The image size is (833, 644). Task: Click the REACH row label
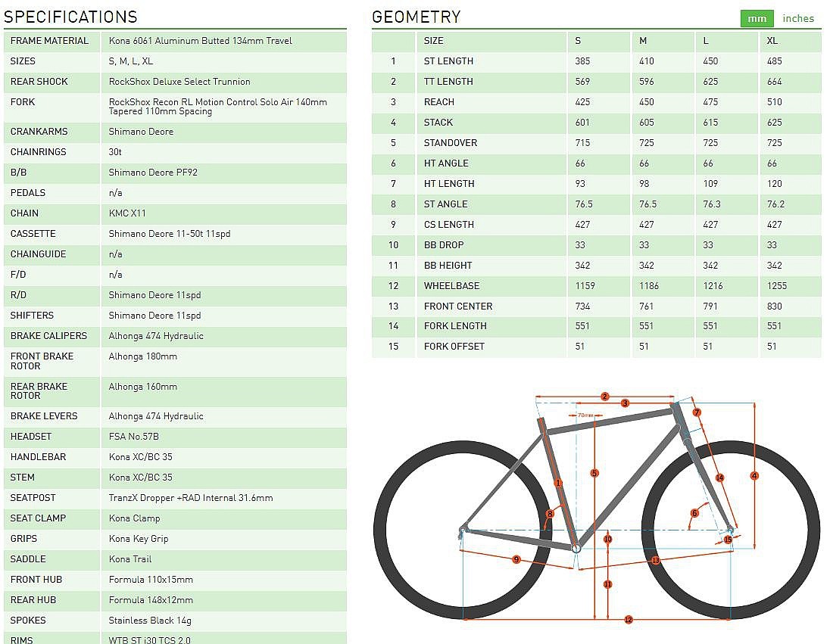pyautogui.click(x=439, y=102)
